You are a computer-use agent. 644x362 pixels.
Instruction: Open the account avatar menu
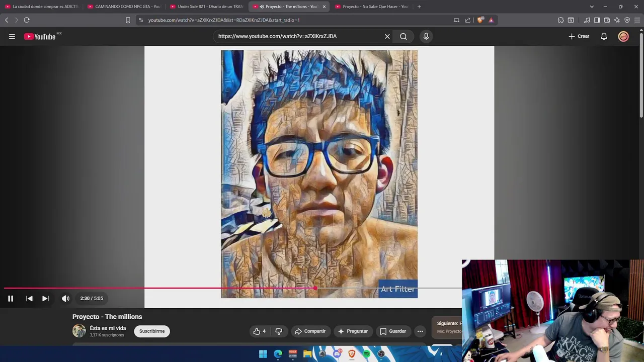[x=623, y=36]
